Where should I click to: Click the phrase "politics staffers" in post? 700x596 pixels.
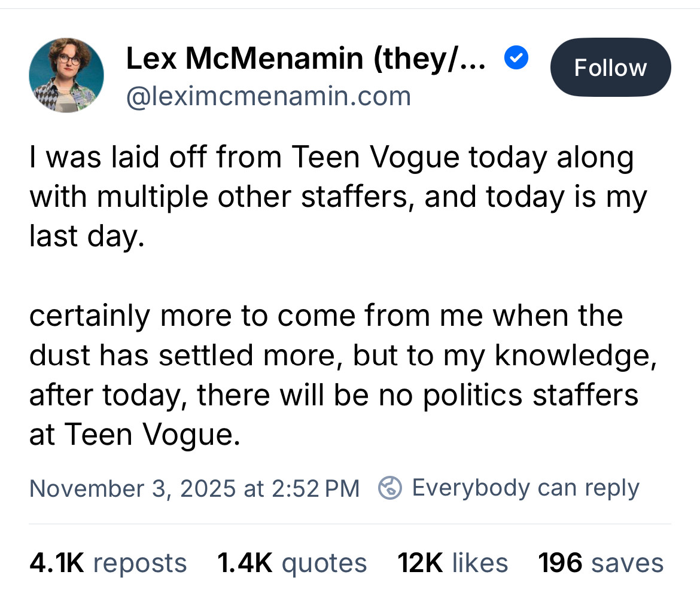pyautogui.click(x=530, y=395)
